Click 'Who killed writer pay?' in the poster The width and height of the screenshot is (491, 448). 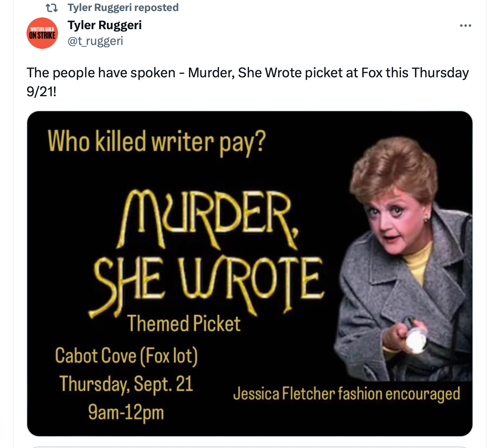(x=157, y=142)
